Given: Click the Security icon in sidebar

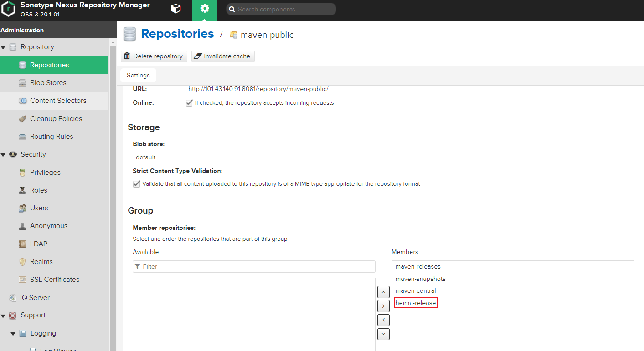Looking at the screenshot, I should click(13, 154).
